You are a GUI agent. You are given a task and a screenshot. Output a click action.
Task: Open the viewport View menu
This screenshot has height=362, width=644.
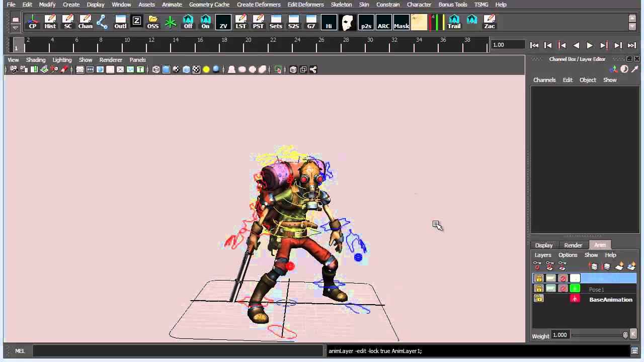[13, 60]
